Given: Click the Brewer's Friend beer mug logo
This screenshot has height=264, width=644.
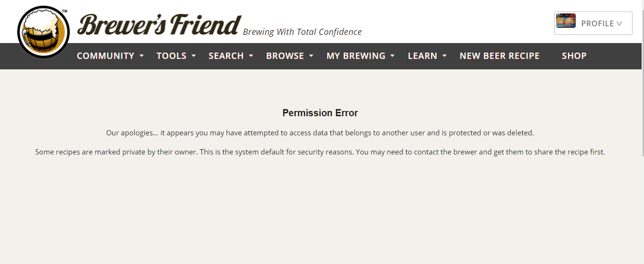Looking at the screenshot, I should (43, 33).
